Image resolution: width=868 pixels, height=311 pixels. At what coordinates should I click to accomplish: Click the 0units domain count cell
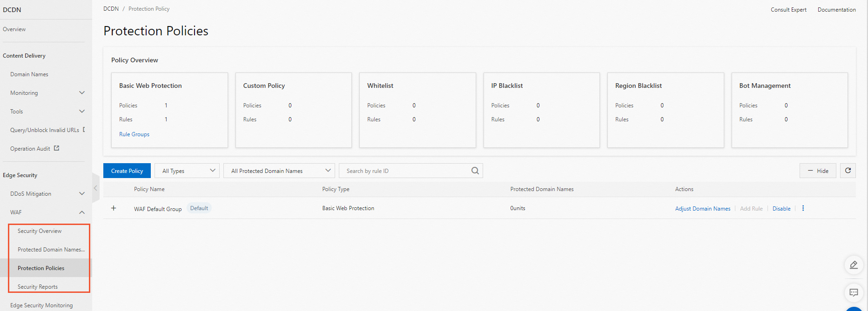tap(518, 208)
